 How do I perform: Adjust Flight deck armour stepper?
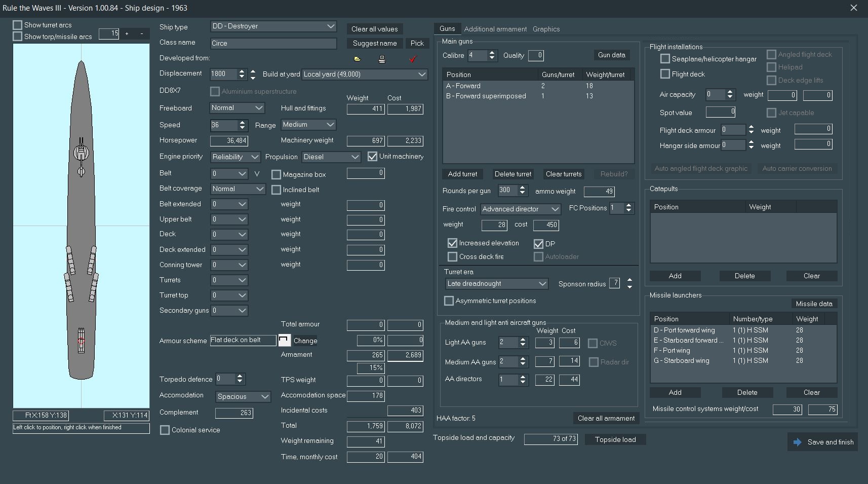point(751,130)
